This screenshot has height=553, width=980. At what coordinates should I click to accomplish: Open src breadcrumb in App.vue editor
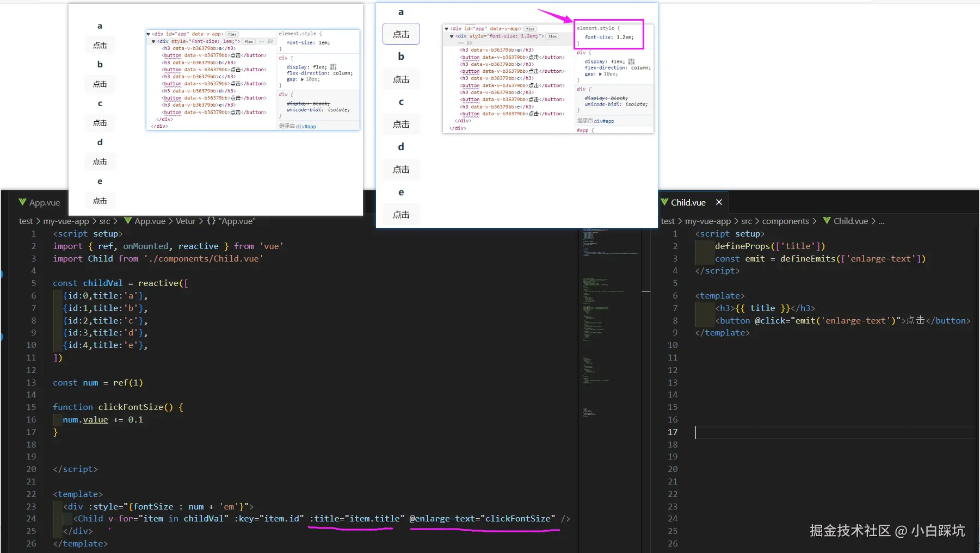click(x=104, y=221)
